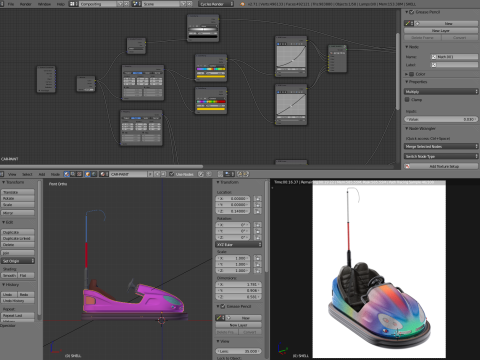
Task: Click the copy nodes clipboard icon
Action: pos(241,174)
